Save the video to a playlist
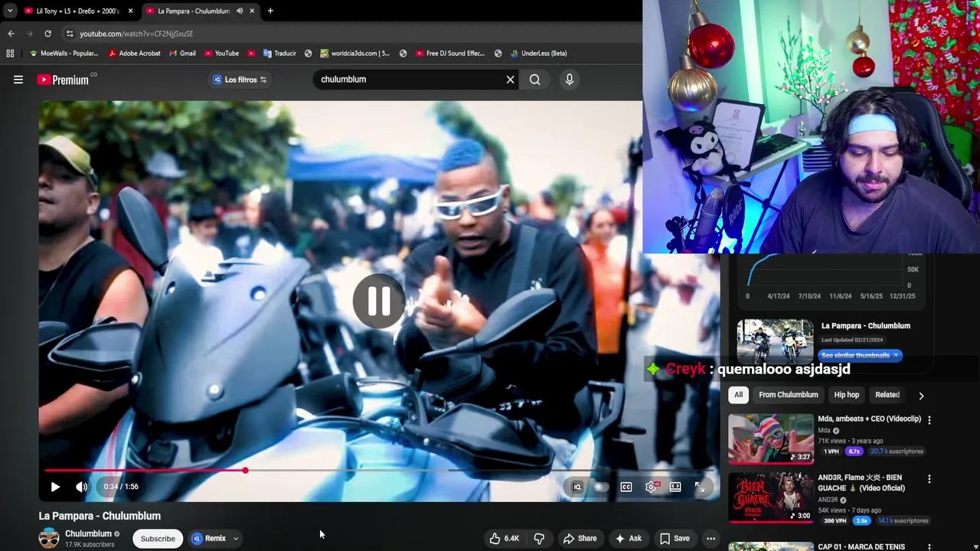 [675, 539]
